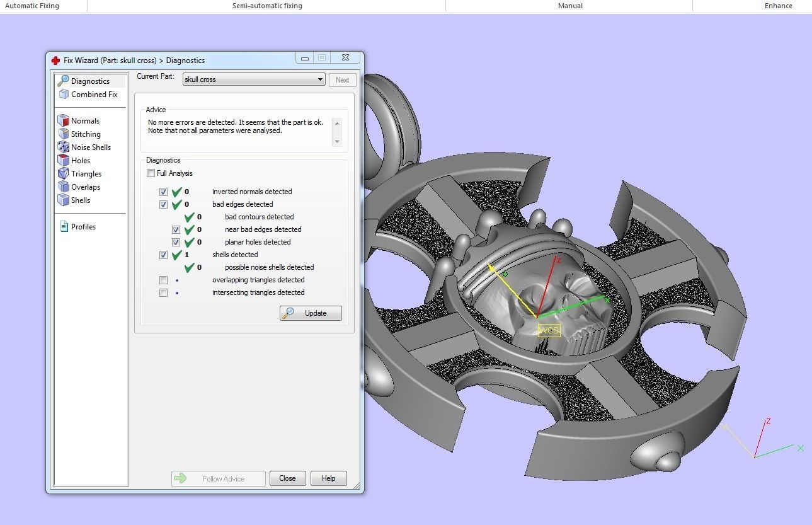Click the Update button

click(x=311, y=313)
